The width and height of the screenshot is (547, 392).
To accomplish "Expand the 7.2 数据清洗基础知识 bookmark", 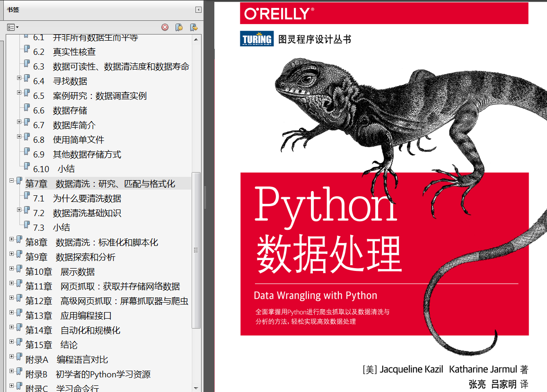I will [x=19, y=209].
